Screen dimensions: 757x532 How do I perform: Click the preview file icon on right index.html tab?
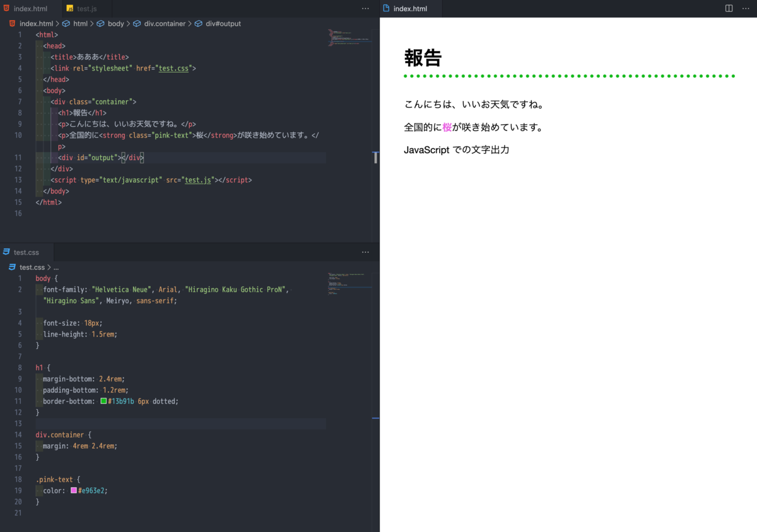[x=387, y=9]
